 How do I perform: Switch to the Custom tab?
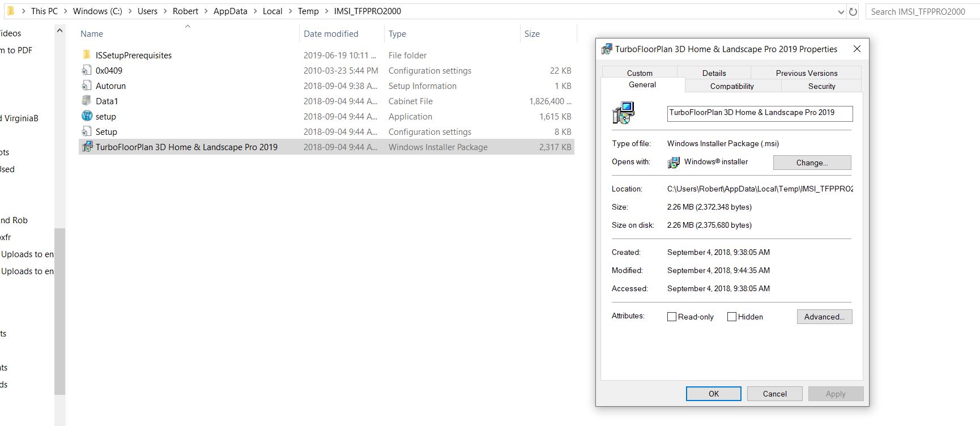[x=640, y=73]
